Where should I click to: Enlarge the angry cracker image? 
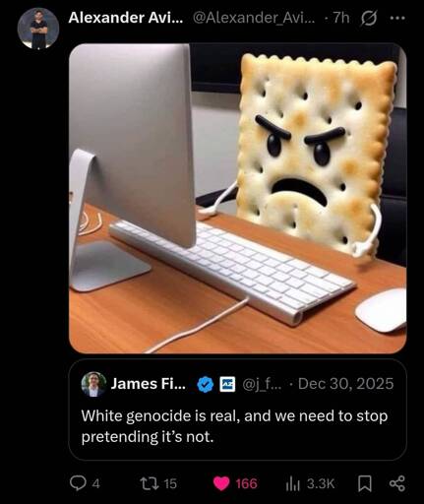click(238, 198)
